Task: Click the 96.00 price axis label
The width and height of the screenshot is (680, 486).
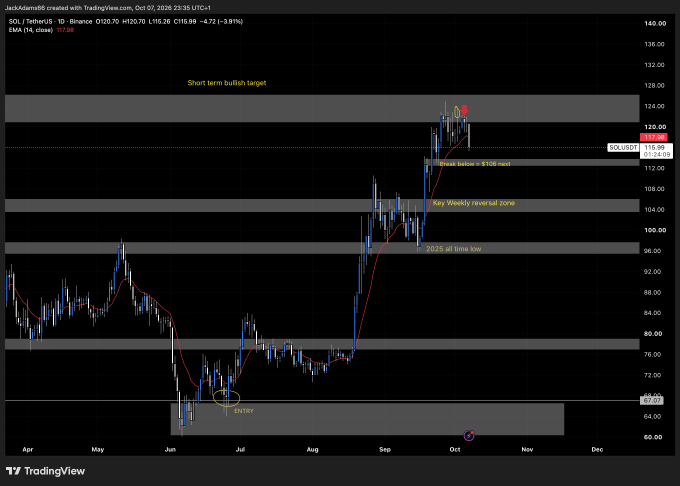Action: pos(653,251)
